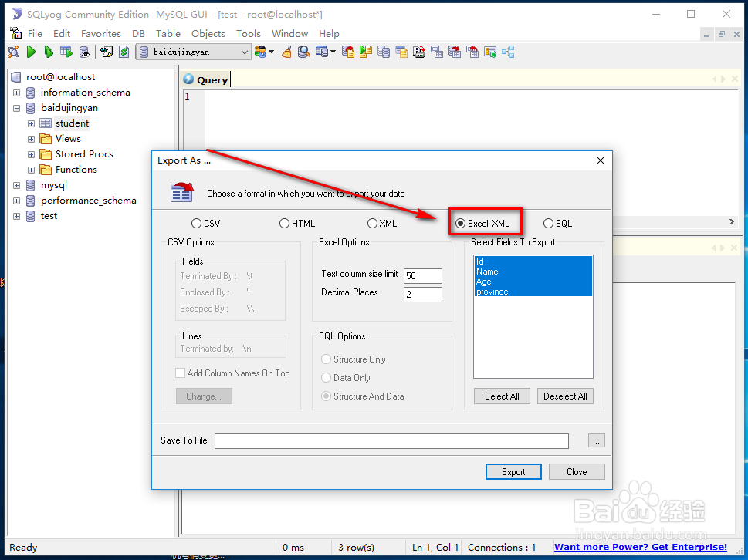748x560 pixels.
Task: Click the green-arrow copy database icon
Action: coord(366,52)
